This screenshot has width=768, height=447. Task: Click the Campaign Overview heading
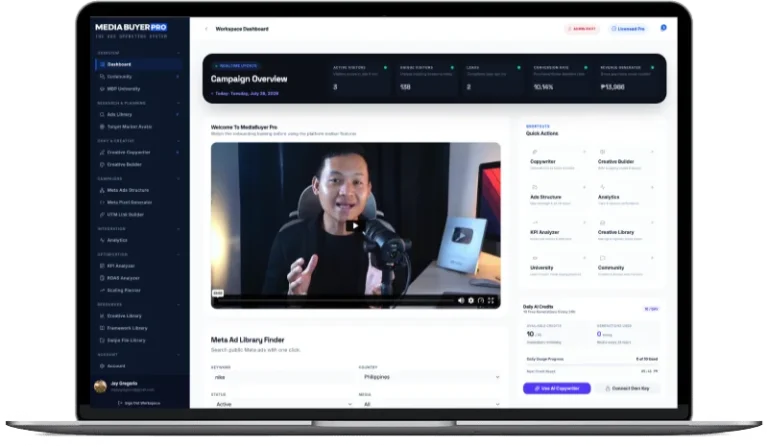tap(249, 79)
